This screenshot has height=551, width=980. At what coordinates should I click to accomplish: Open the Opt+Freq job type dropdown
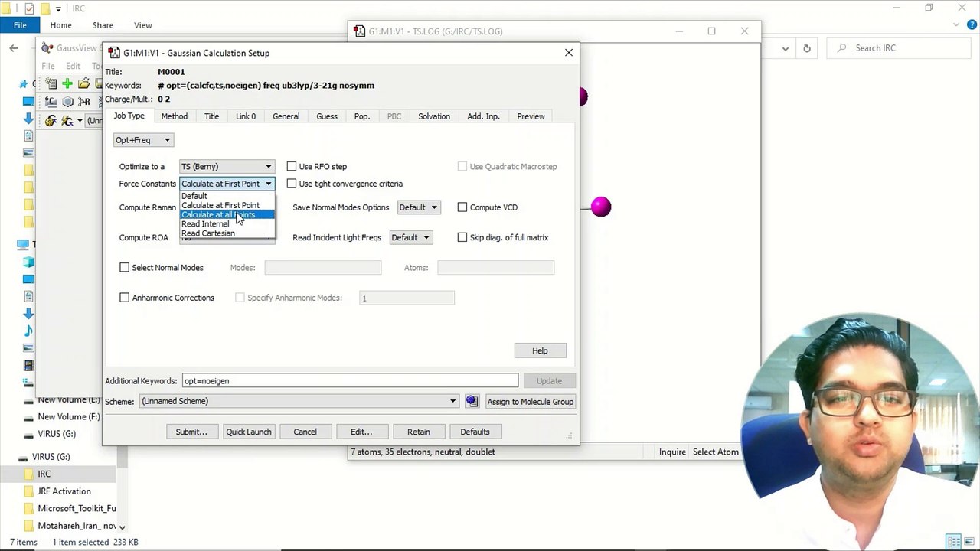[x=143, y=140]
